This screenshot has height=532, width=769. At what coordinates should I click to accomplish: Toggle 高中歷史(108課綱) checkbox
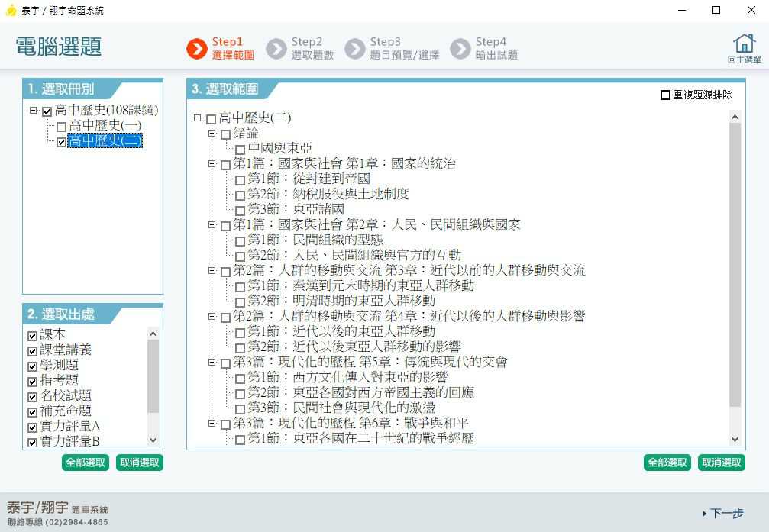coord(47,111)
